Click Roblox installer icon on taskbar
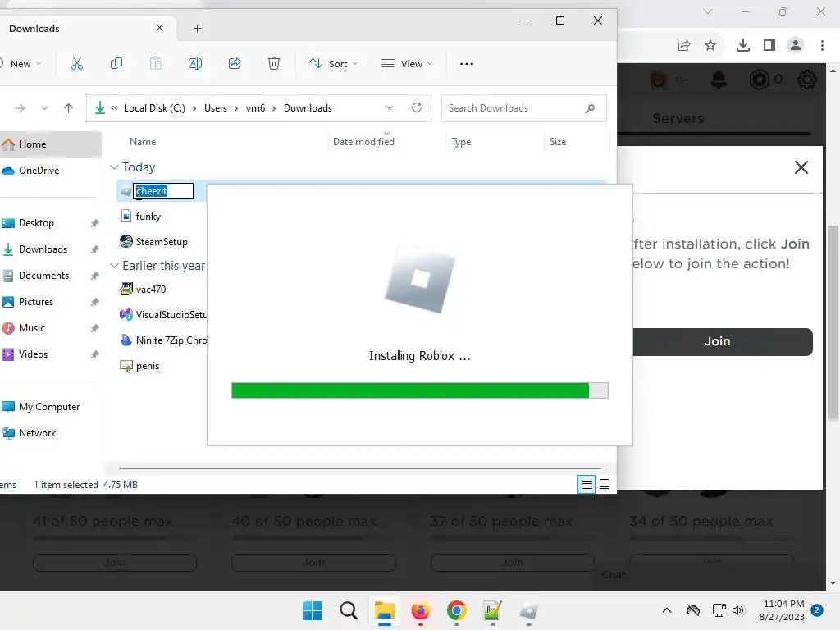Screen dimensions: 840x630 [529, 610]
